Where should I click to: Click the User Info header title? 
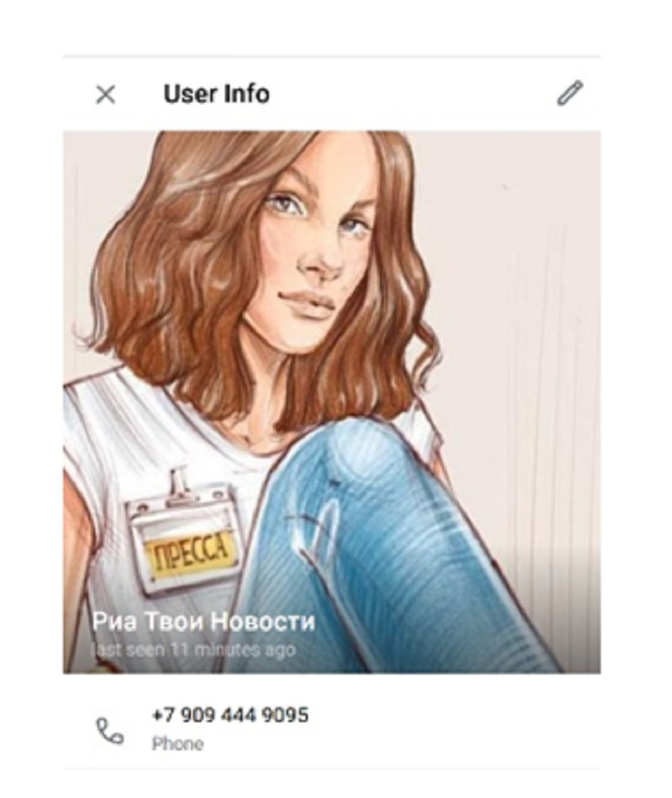(x=216, y=94)
